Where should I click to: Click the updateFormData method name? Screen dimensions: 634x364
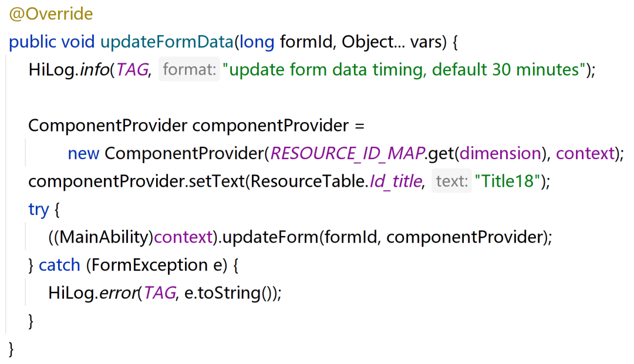point(167,42)
